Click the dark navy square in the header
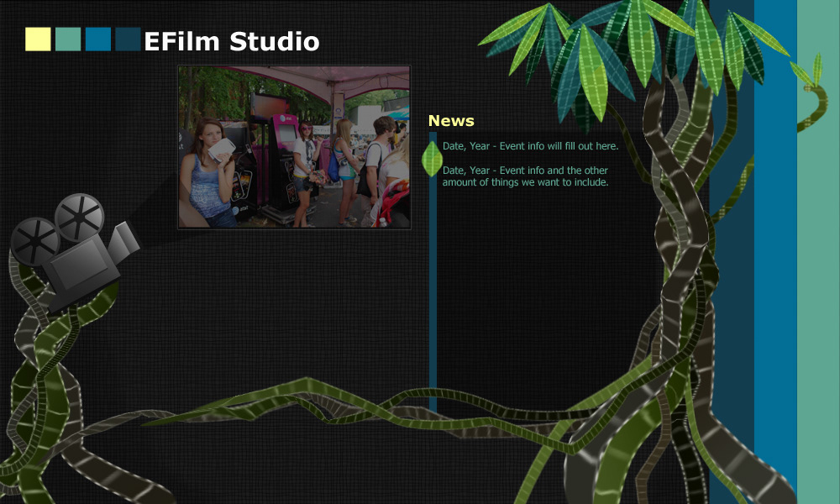Image resolution: width=840 pixels, height=504 pixels. (128, 39)
